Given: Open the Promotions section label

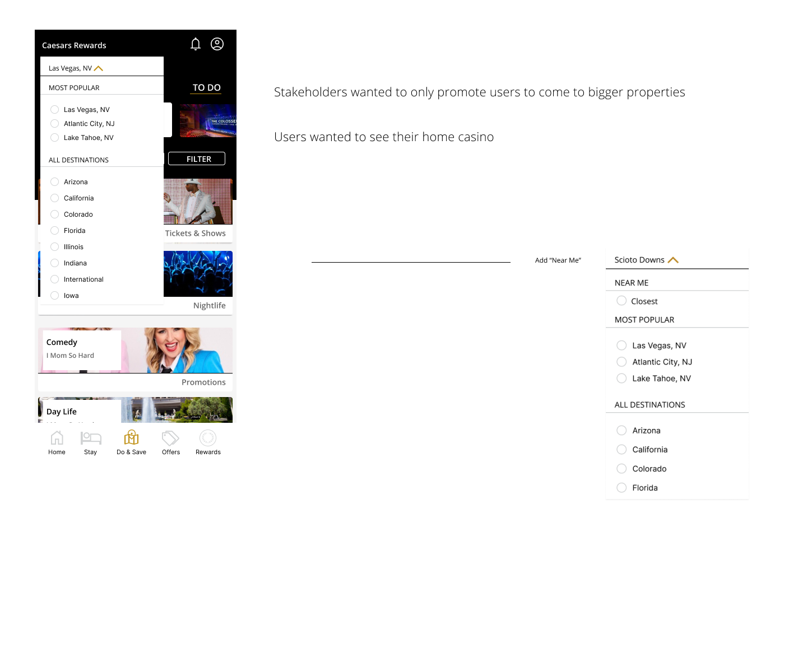Looking at the screenshot, I should tap(203, 382).
